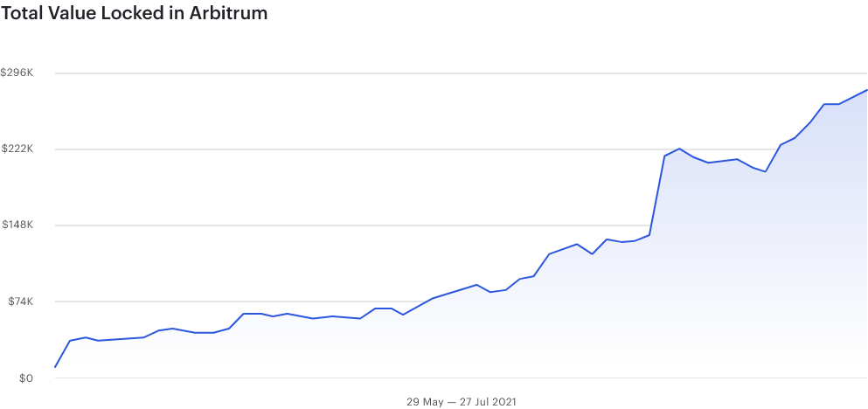The height and width of the screenshot is (409, 868).
Task: Click the "29 May — 27 Jul 2021" date range
Action: [462, 402]
